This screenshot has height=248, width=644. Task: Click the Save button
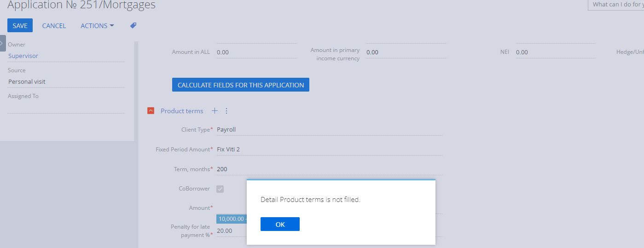[20, 26]
